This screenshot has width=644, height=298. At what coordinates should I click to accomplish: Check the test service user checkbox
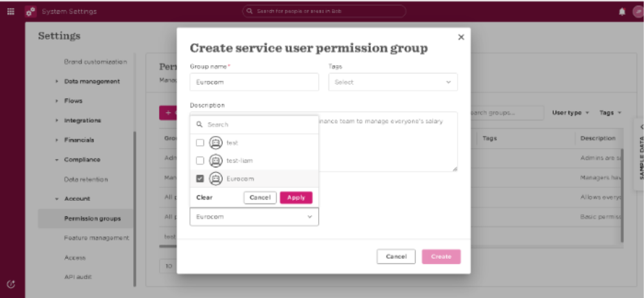click(200, 143)
